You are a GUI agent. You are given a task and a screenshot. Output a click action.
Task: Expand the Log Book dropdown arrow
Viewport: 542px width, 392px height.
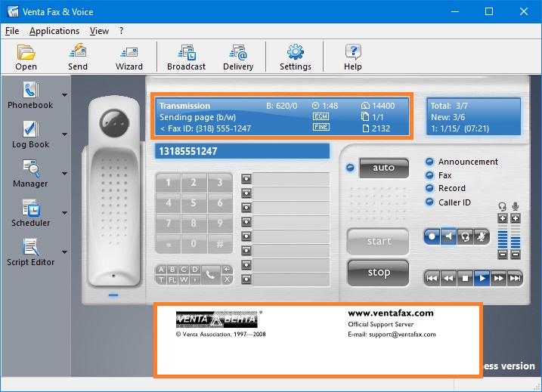point(65,134)
